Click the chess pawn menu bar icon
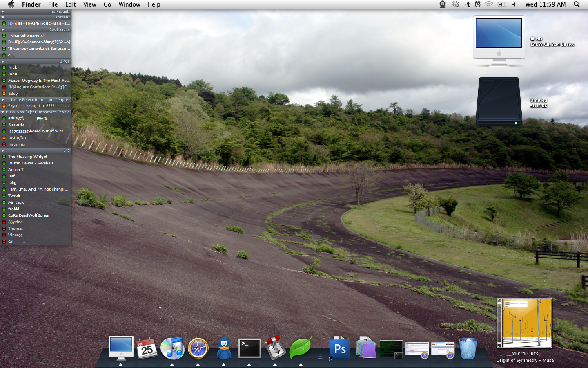 pyautogui.click(x=468, y=4)
